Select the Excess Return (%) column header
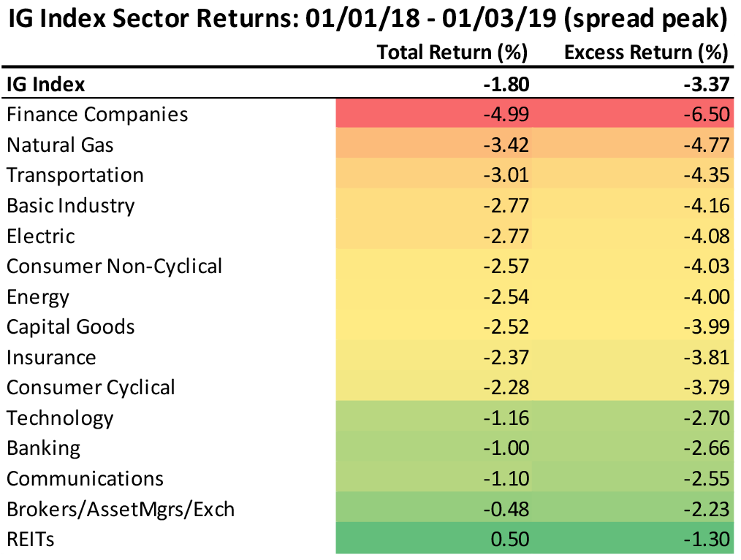The height and width of the screenshot is (560, 741). 647,53
